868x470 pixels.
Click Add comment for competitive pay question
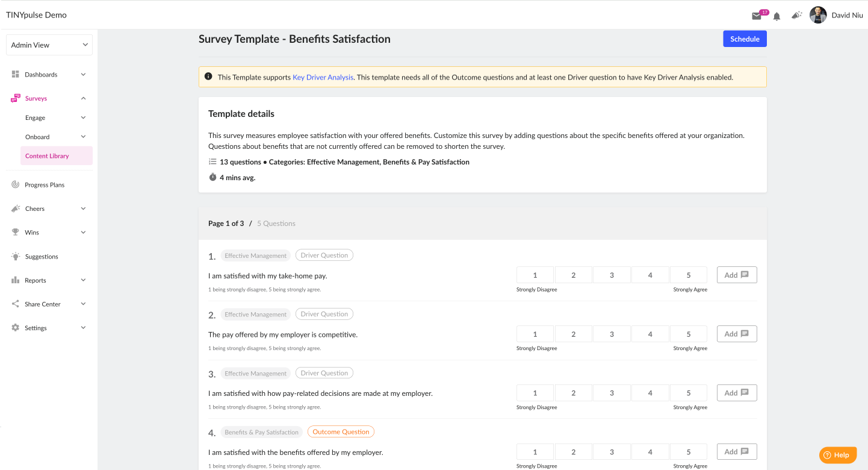click(x=737, y=334)
